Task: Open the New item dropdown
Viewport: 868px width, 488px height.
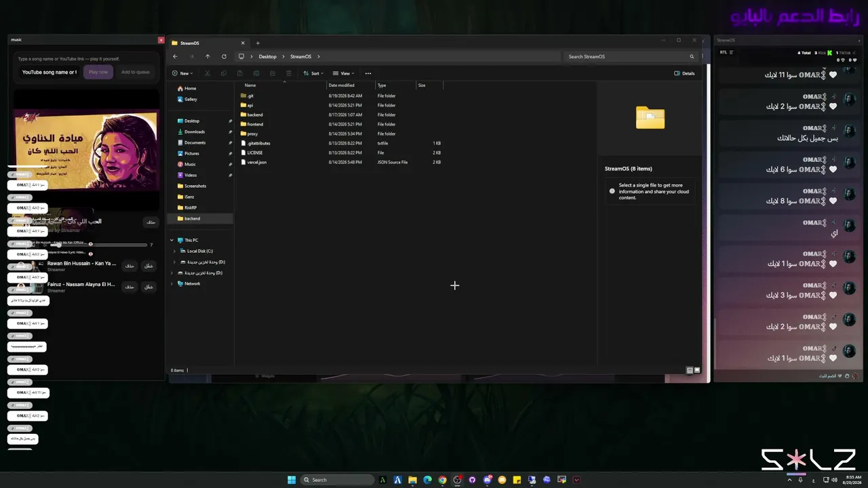Action: pos(182,73)
